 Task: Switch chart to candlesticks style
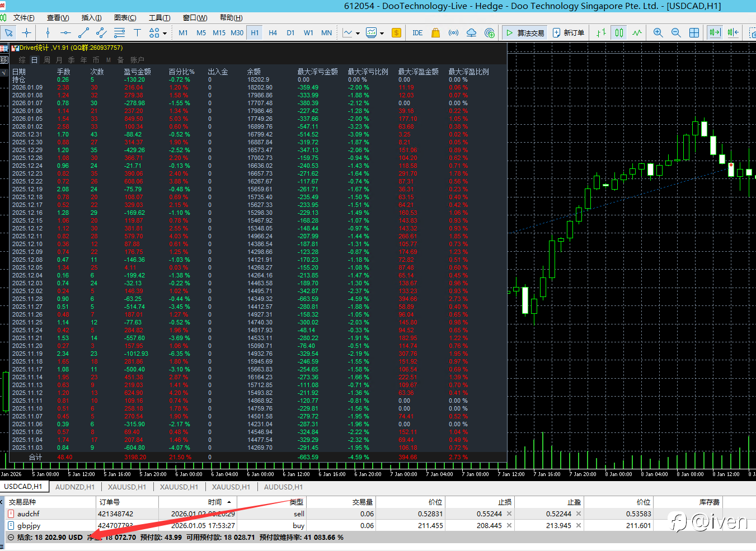pos(619,32)
